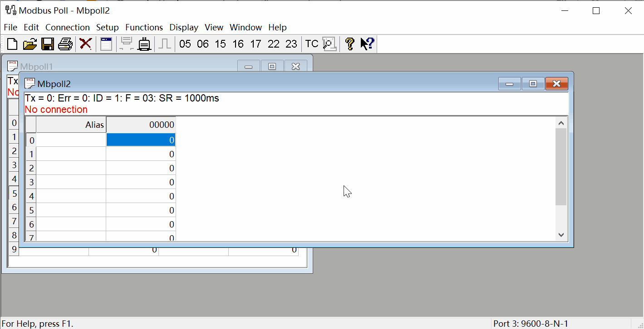Viewport: 644px width, 329px height.
Task: Select the highlighted value cell in row 0
Action: [141, 140]
